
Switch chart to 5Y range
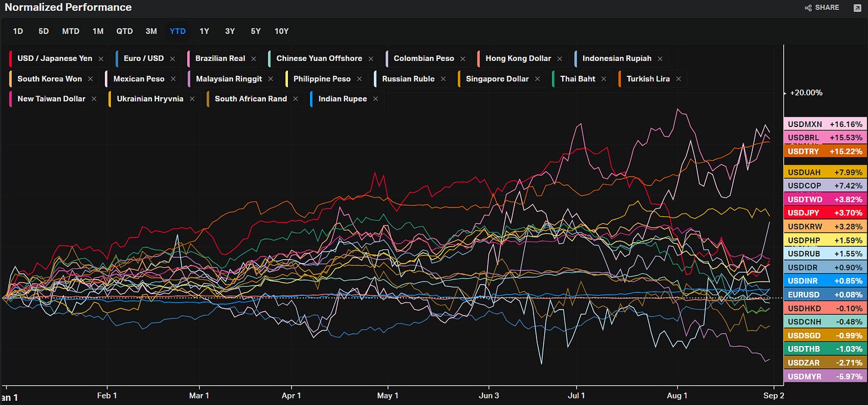(x=256, y=31)
